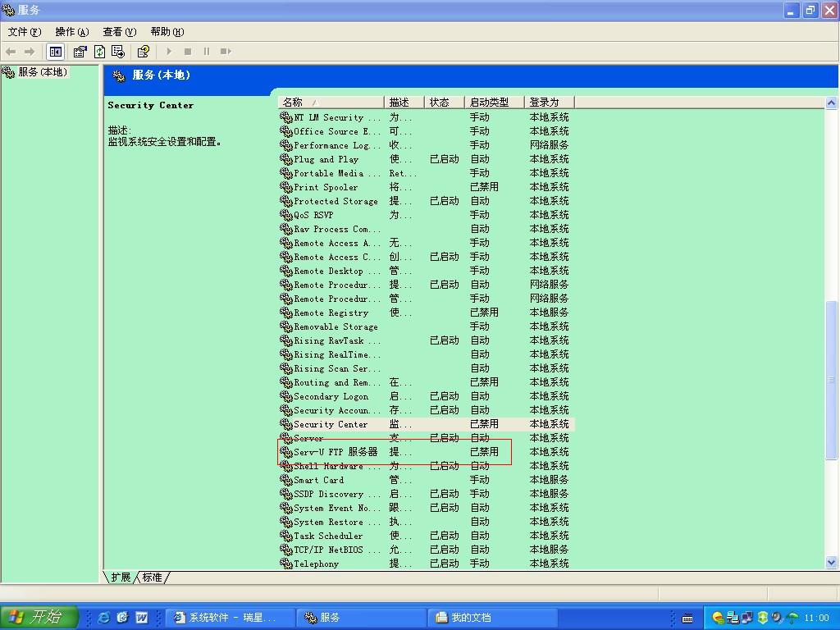Switch to the 扩展 tab
The image size is (840, 630).
pyautogui.click(x=121, y=577)
